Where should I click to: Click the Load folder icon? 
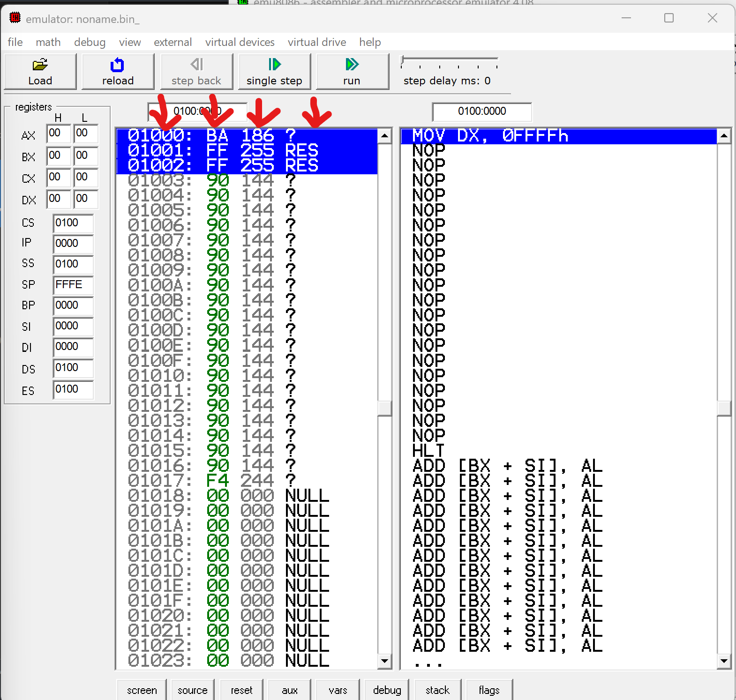[x=40, y=64]
